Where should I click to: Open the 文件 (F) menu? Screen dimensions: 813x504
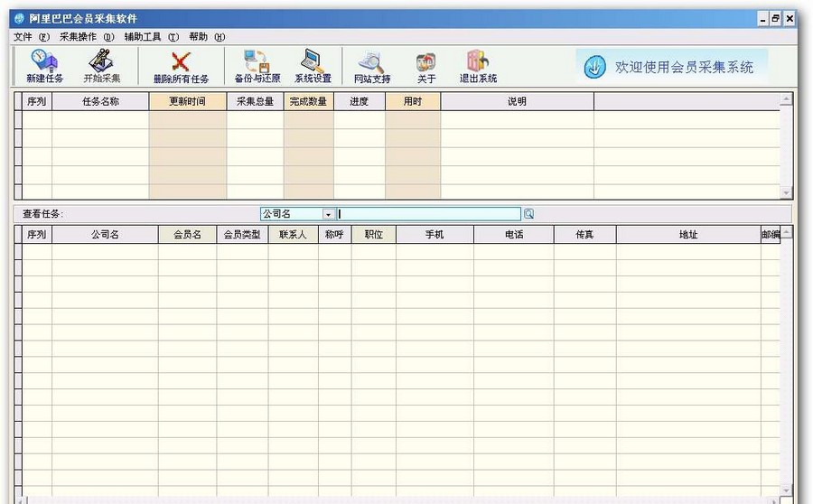tap(31, 37)
